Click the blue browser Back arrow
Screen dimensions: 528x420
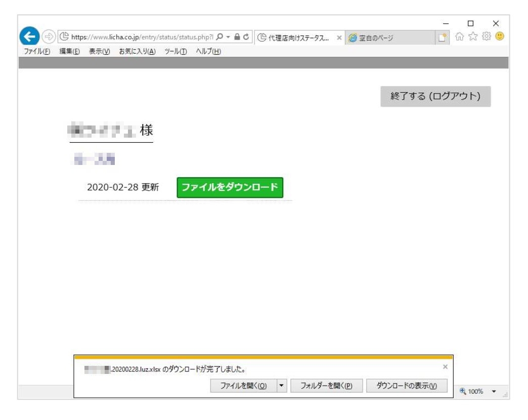(x=29, y=36)
